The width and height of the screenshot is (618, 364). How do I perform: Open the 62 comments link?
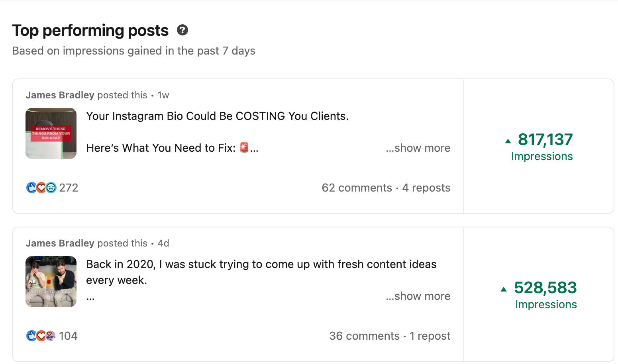point(357,188)
